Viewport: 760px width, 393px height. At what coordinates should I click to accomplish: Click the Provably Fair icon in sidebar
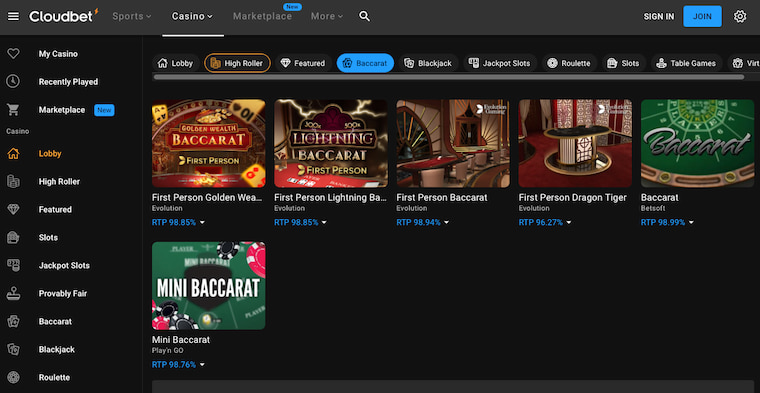(13, 293)
